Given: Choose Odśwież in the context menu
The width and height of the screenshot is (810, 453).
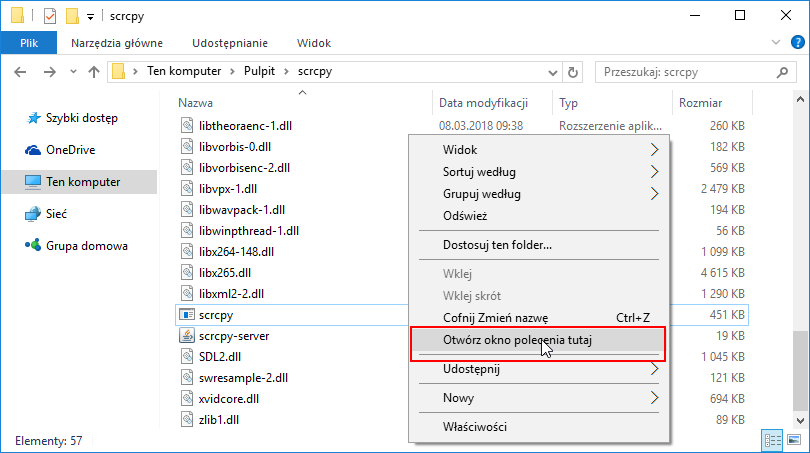Looking at the screenshot, I should (539, 216).
